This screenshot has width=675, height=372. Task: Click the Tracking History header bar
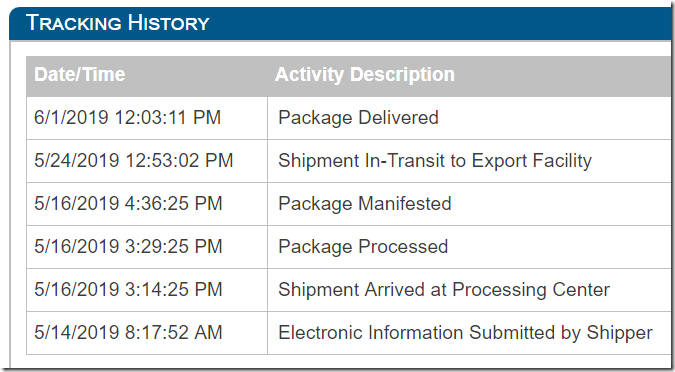[x=340, y=23]
